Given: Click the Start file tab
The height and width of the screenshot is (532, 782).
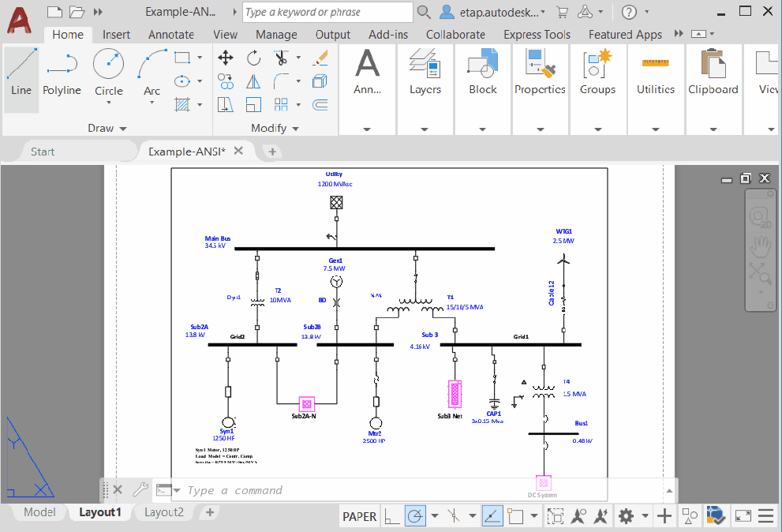Looking at the screenshot, I should 43,152.
